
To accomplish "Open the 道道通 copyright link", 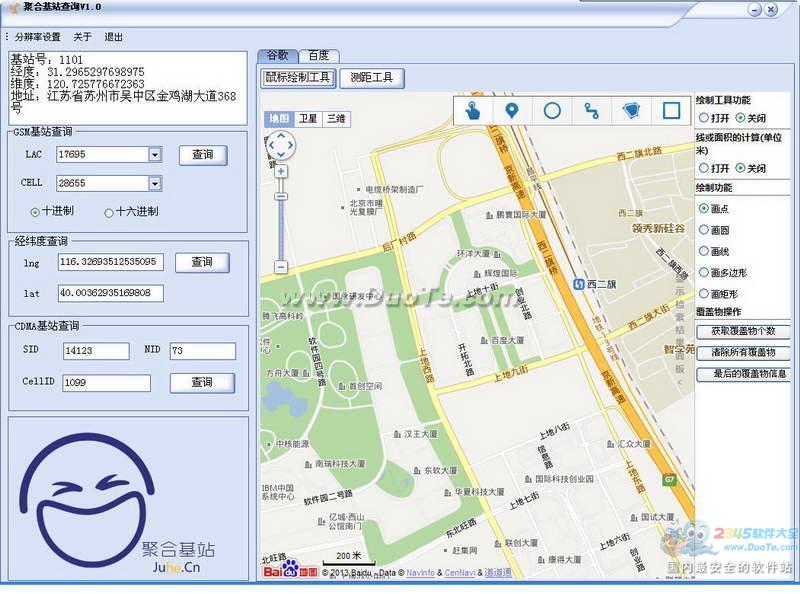I will point(497,573).
